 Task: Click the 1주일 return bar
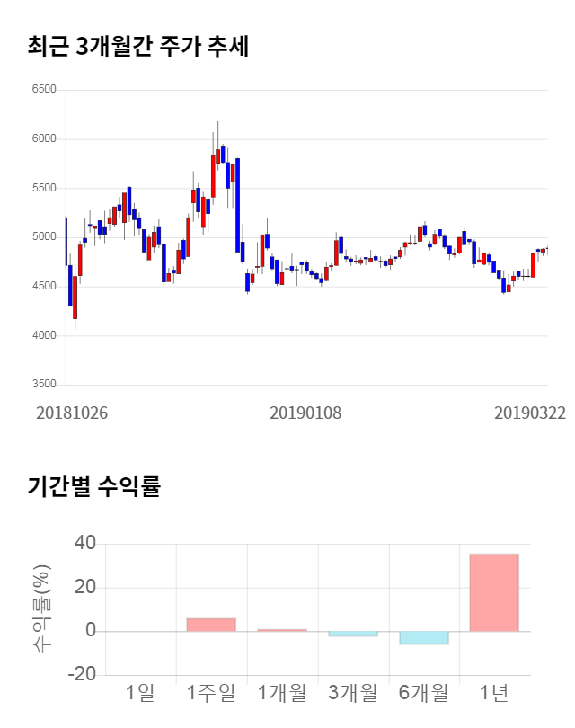210,625
